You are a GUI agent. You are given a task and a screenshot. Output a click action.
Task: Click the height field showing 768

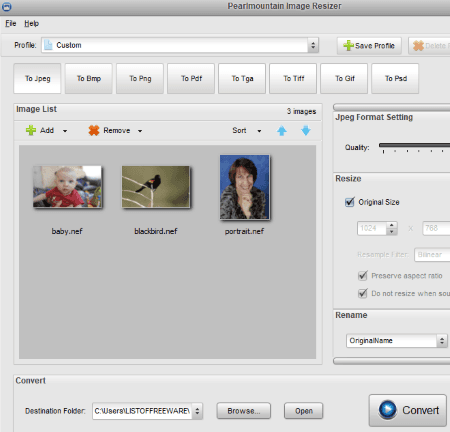[x=436, y=228]
